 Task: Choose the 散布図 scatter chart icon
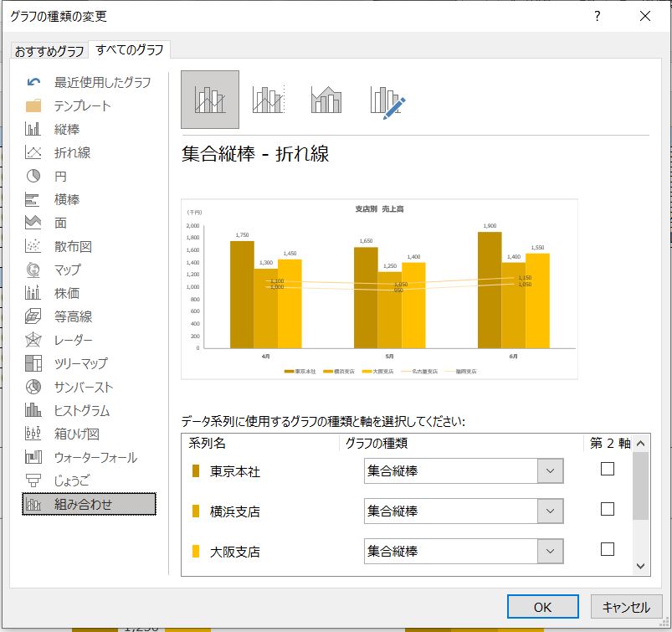[33, 246]
